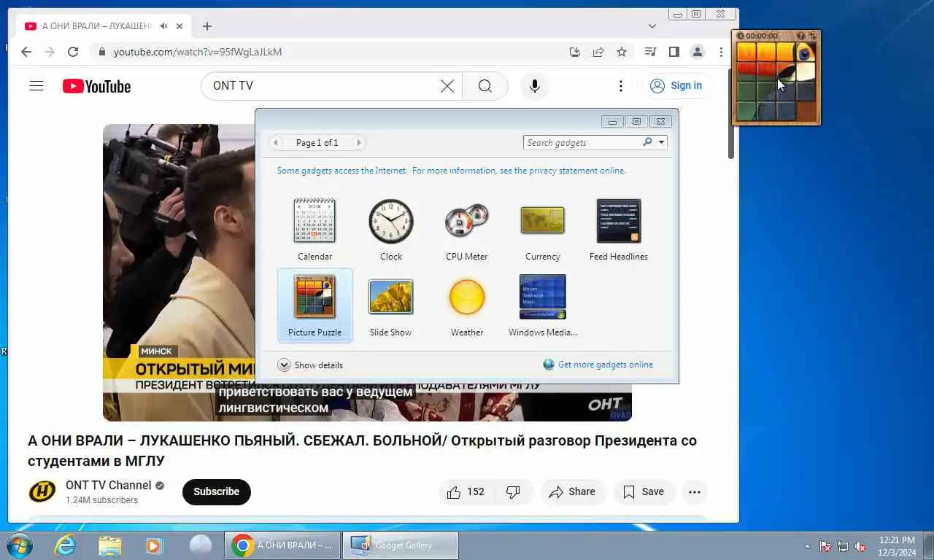Open Chrome profile avatar
The image size is (934, 560).
(698, 52)
